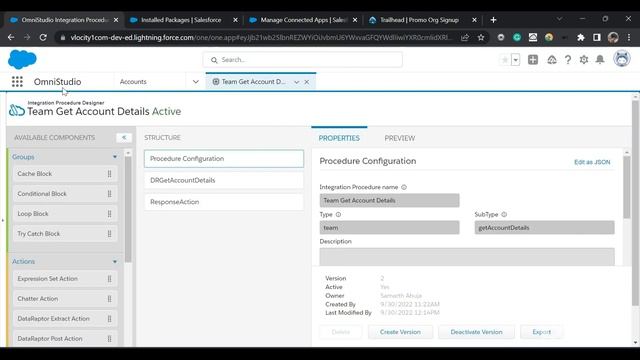640x360 pixels.
Task: Open the Favorites star icon
Action: coord(505,60)
